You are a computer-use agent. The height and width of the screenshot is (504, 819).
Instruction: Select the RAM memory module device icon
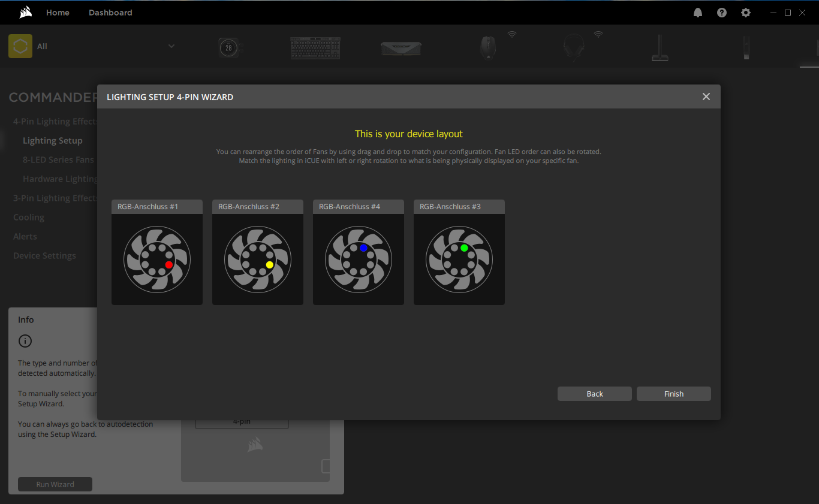[401, 48]
